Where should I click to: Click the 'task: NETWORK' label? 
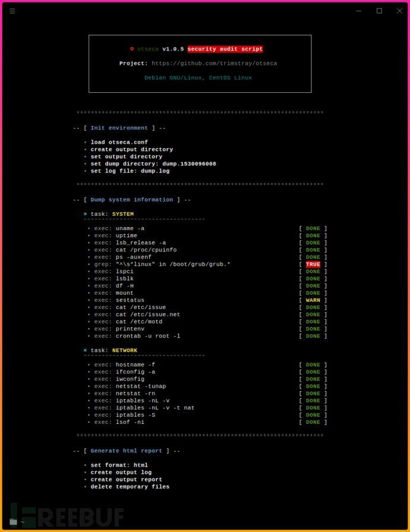(113, 351)
